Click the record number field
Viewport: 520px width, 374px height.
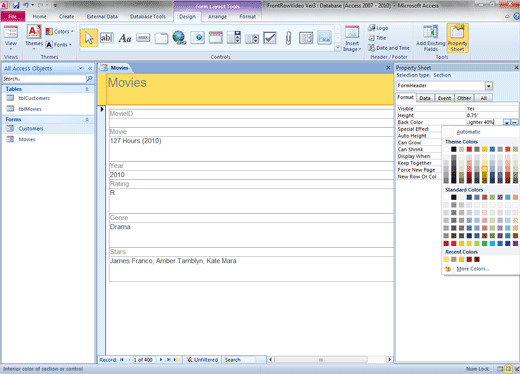coord(143,360)
